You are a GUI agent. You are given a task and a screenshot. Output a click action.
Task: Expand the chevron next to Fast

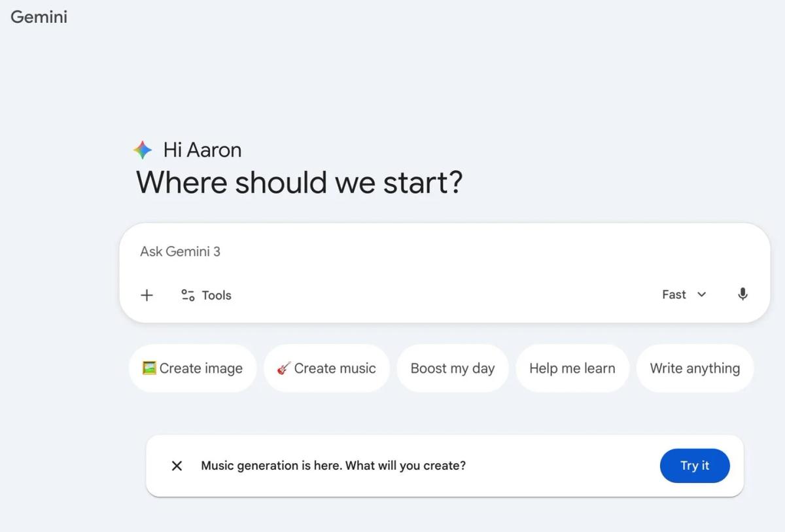702,295
